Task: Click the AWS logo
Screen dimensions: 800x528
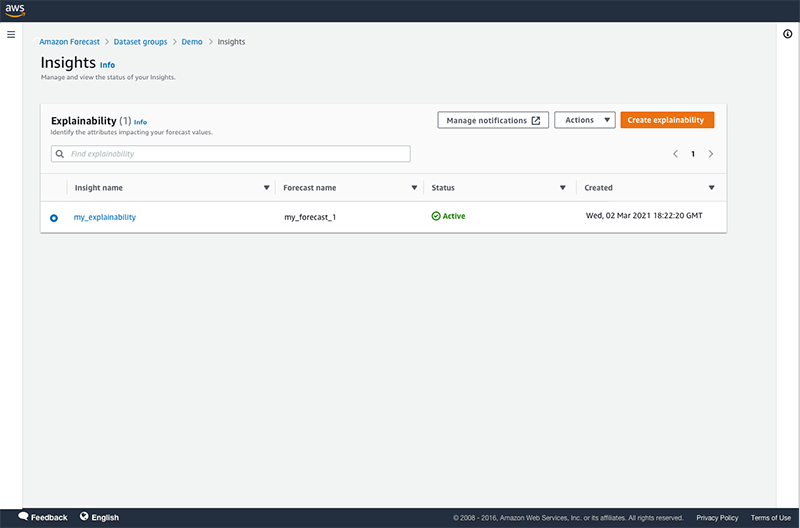Action: pyautogui.click(x=15, y=10)
